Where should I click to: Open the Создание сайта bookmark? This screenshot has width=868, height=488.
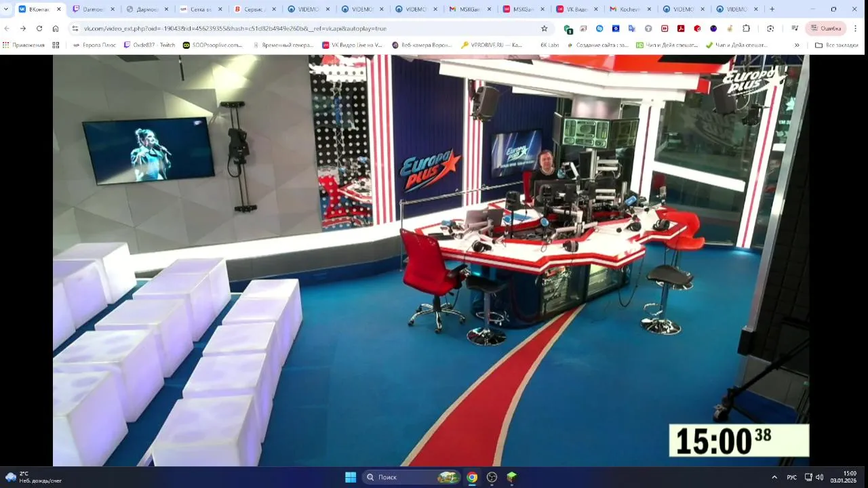[597, 45]
